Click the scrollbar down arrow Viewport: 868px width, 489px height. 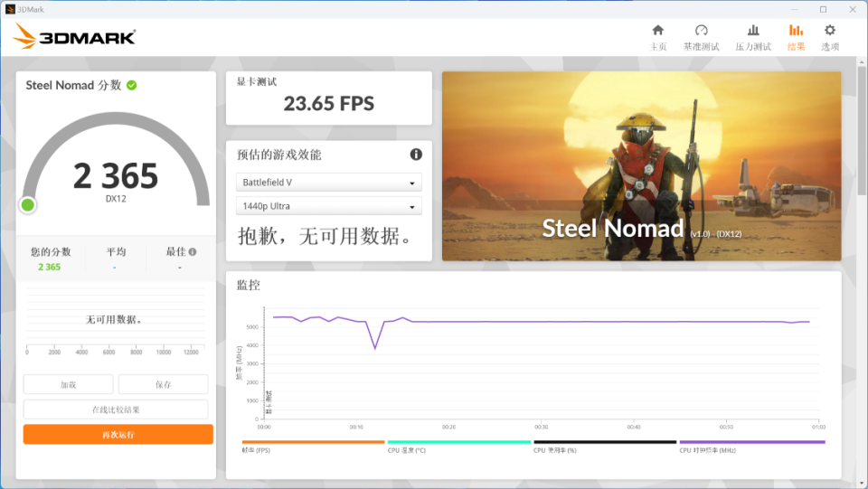(862, 484)
